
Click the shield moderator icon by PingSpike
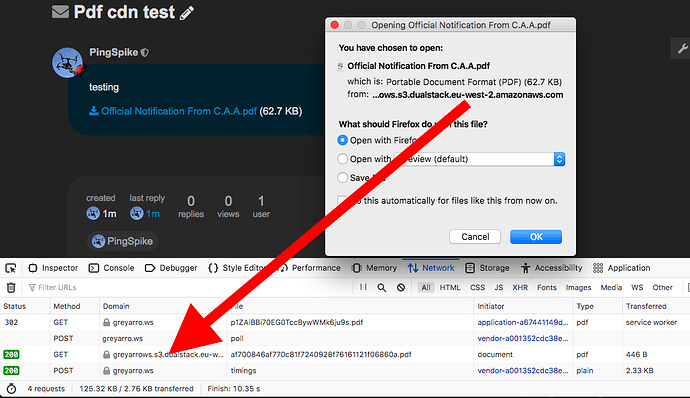(x=144, y=53)
